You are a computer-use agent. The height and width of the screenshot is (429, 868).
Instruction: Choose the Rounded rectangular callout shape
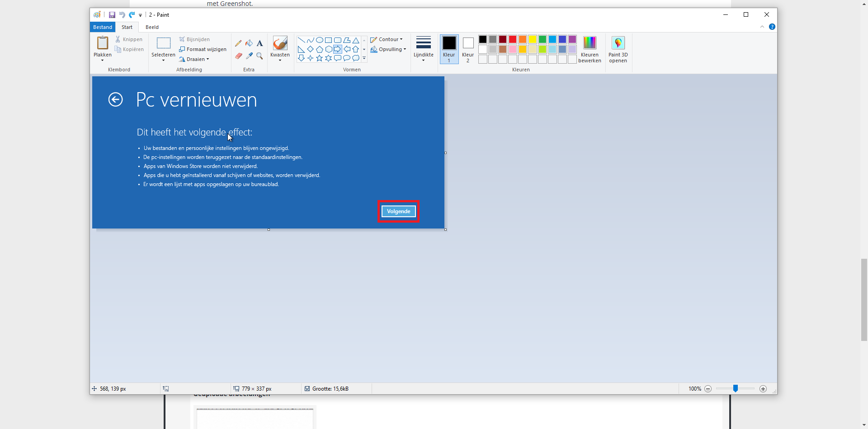click(338, 58)
